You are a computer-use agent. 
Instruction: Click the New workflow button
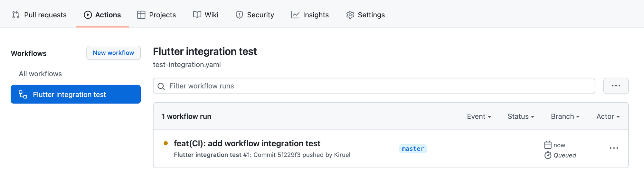(113, 53)
